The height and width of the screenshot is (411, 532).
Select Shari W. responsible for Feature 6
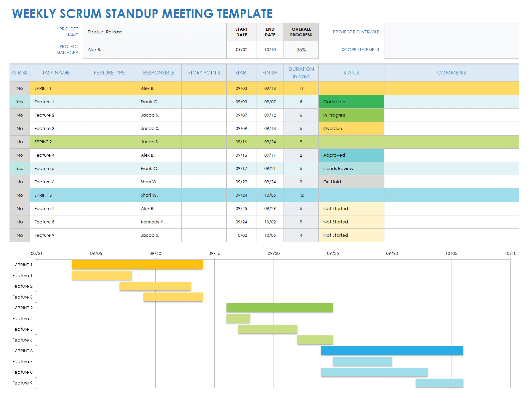point(159,182)
